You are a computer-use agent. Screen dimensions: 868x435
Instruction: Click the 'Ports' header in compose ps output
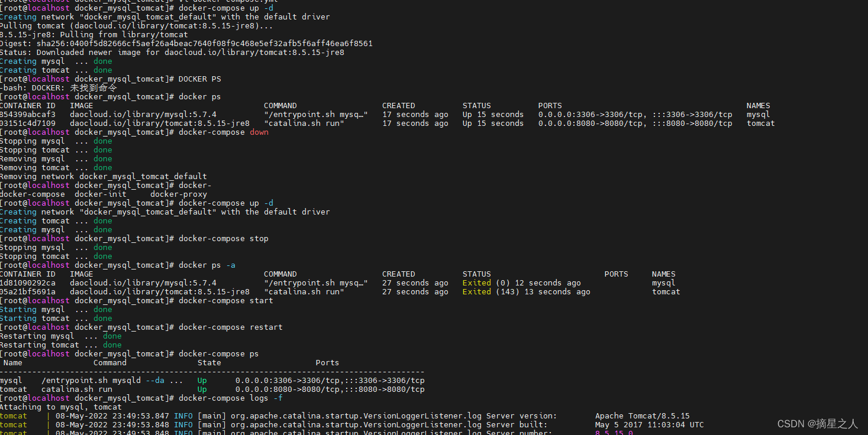327,363
